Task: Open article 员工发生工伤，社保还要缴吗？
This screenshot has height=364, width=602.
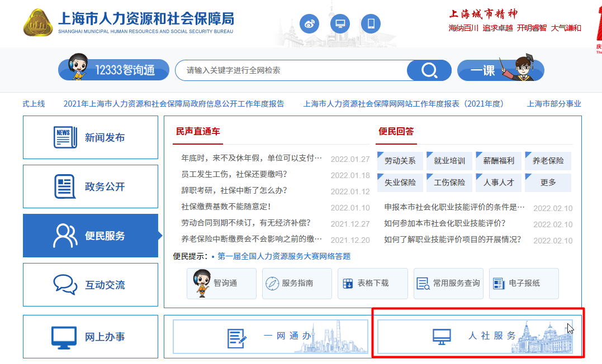Action: 234,174
